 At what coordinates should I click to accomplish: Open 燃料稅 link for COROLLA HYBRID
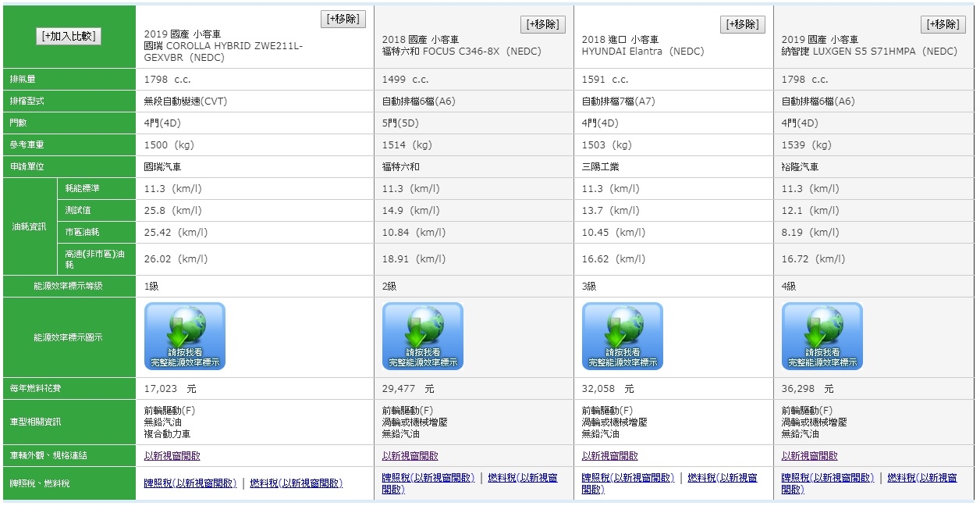pyautogui.click(x=296, y=483)
